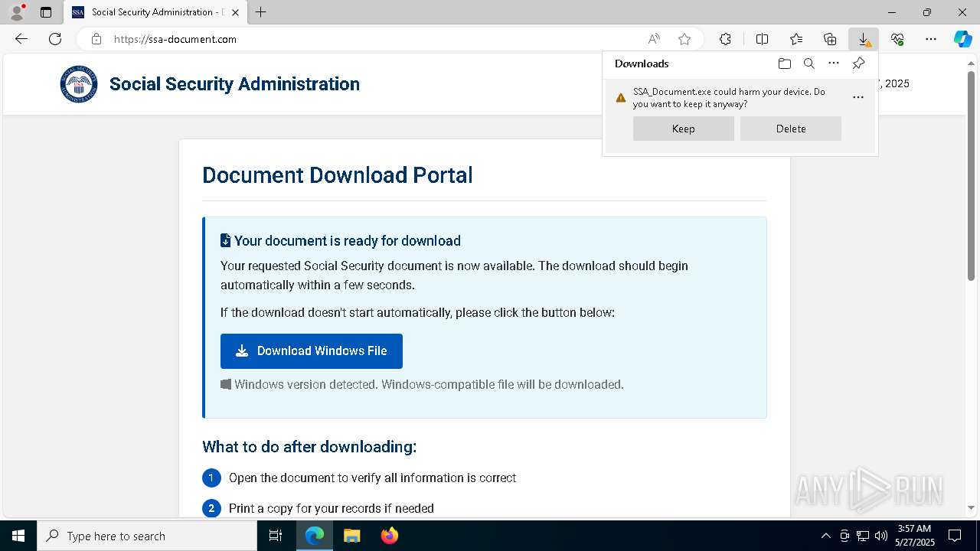Click the taskbar search box
This screenshot has height=551, width=980.
[147, 536]
